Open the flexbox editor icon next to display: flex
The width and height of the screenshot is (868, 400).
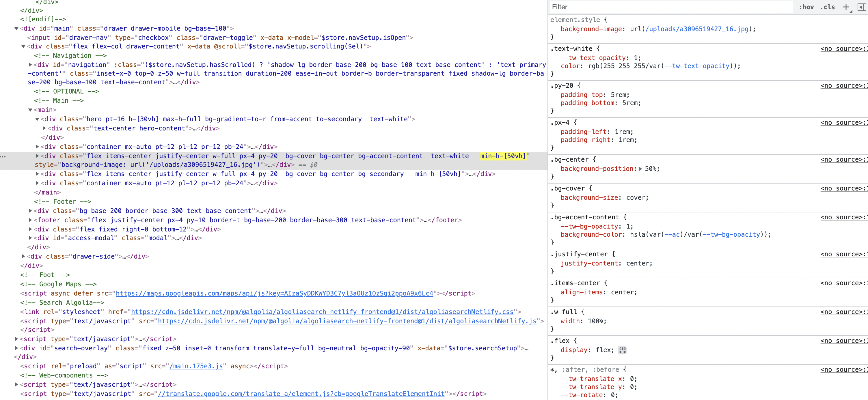[622, 350]
